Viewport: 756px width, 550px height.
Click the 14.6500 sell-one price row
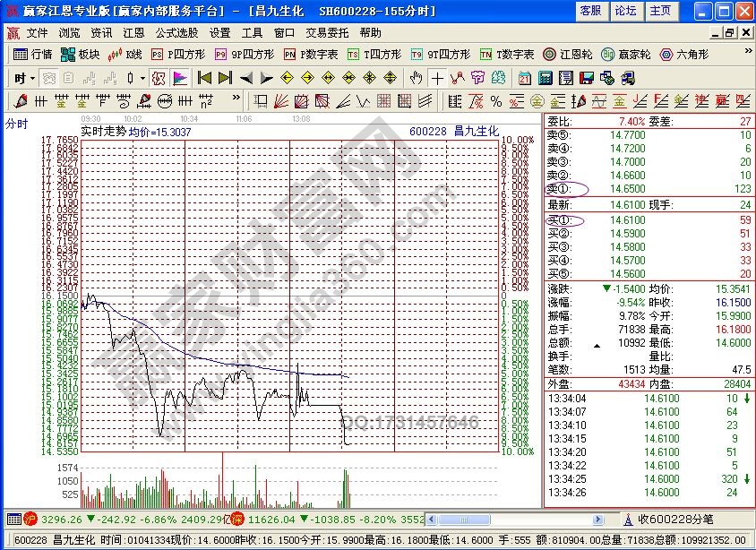tap(627, 189)
